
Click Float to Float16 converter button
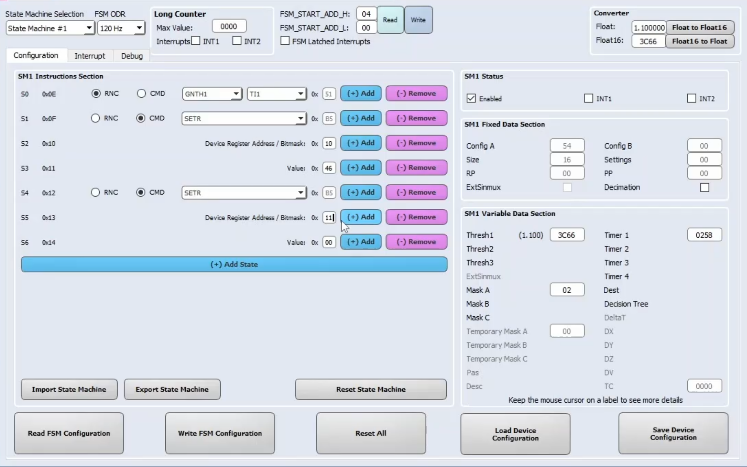pos(699,28)
